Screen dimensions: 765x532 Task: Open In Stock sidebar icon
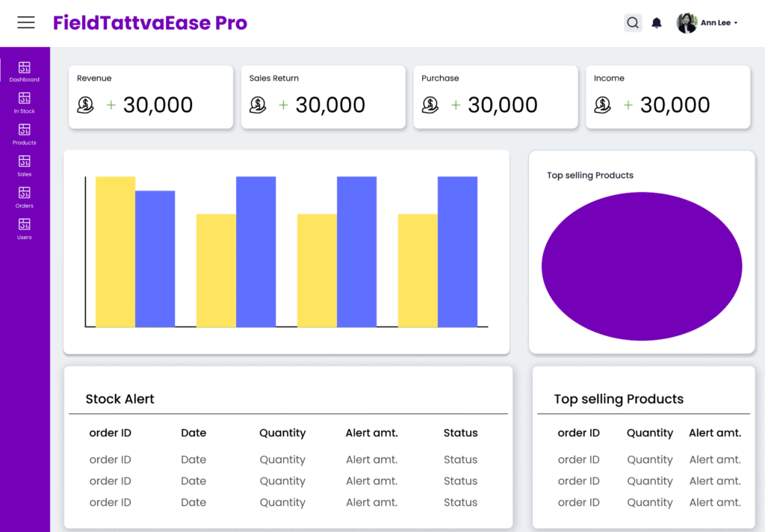25,102
